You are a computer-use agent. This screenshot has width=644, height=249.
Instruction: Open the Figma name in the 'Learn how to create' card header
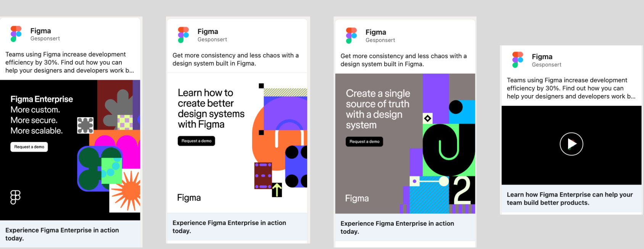click(x=208, y=31)
